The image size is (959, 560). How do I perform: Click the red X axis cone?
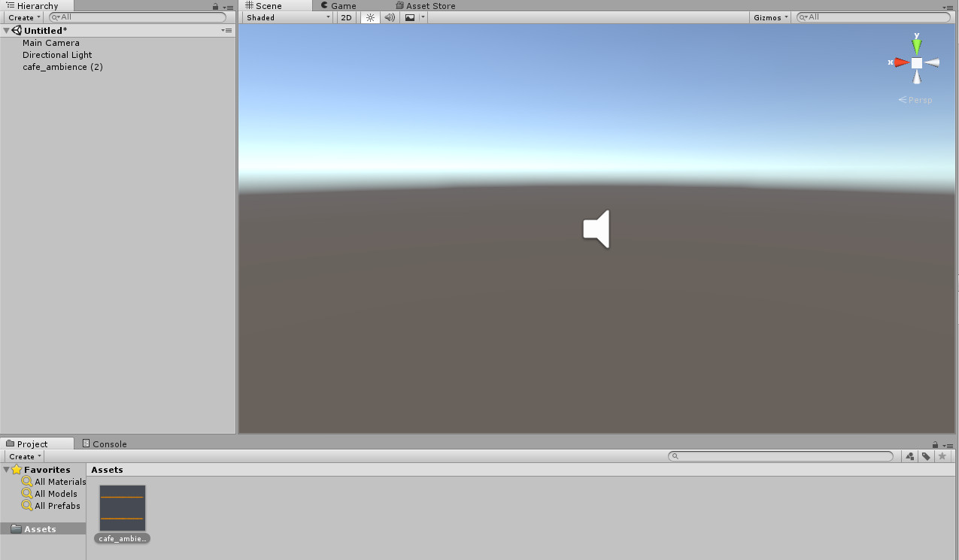[901, 62]
